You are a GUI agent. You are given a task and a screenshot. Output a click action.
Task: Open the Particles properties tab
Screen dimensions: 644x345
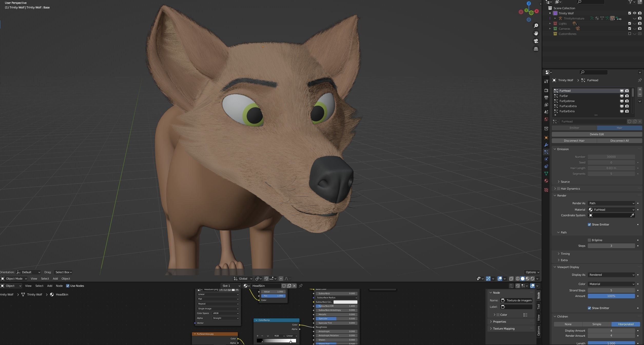[546, 152]
